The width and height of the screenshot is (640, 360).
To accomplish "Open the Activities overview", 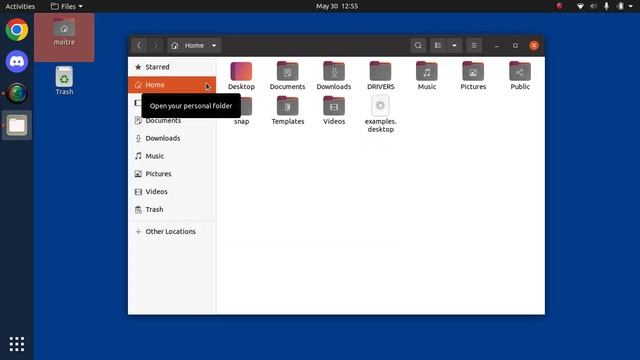I will click(x=20, y=6).
